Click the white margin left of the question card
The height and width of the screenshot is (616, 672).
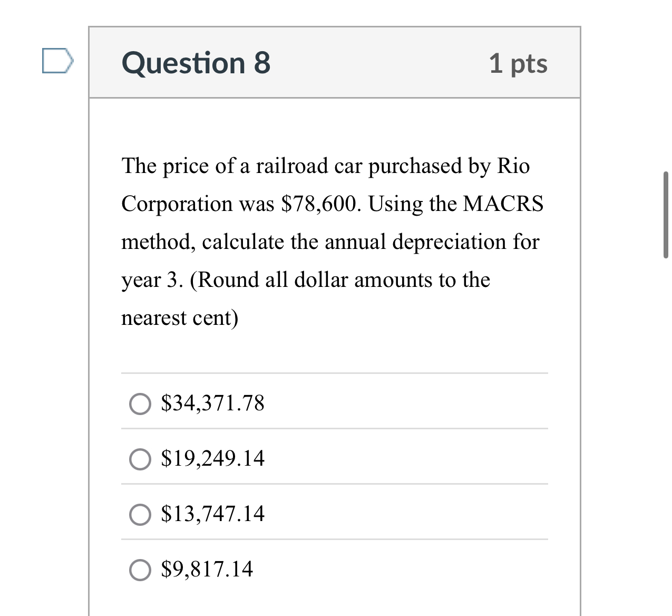[x=42, y=316]
